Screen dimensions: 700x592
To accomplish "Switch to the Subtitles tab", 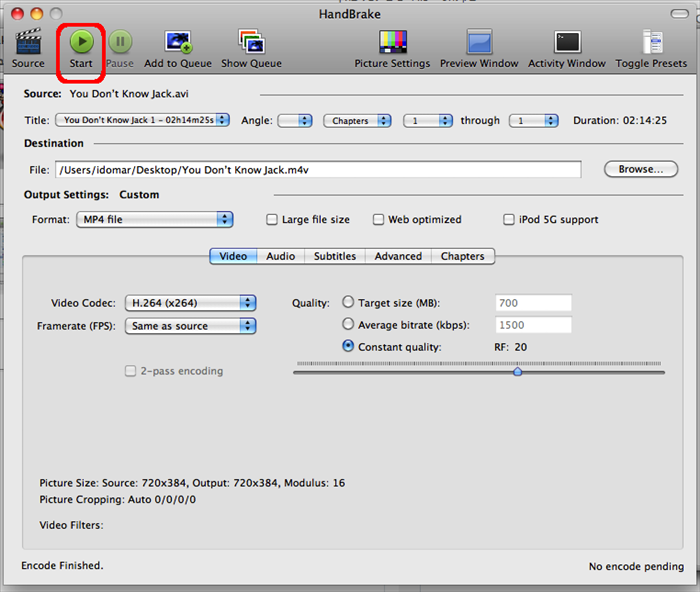I will (x=335, y=256).
